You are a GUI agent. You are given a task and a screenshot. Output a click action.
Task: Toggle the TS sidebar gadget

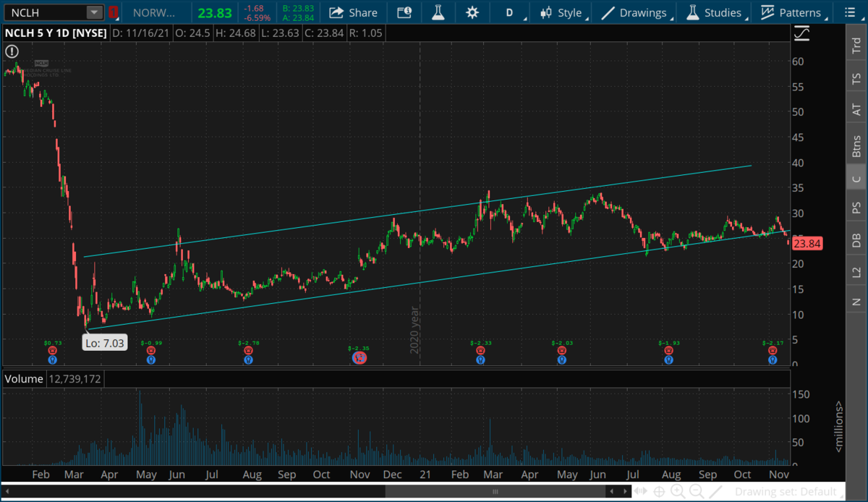pyautogui.click(x=856, y=78)
